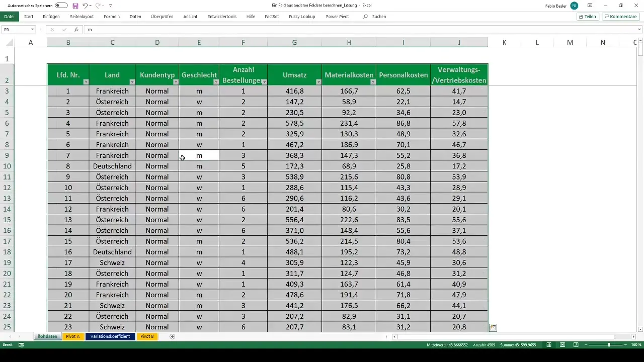
Task: Click the sheet tab scroll right arrow
Action: click(x=20, y=336)
